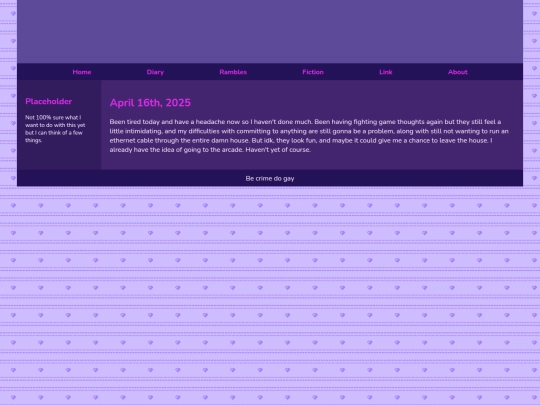
Task: Click the words "Haven't yet of course"
Action: 278,149
